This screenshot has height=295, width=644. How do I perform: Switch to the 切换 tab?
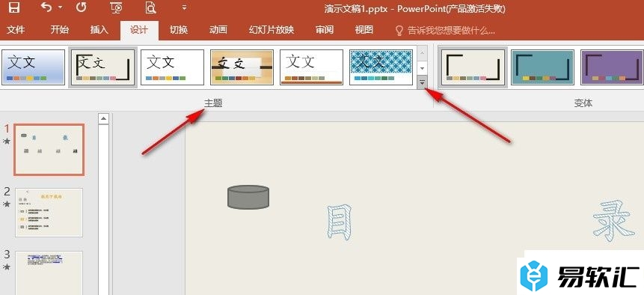point(179,30)
